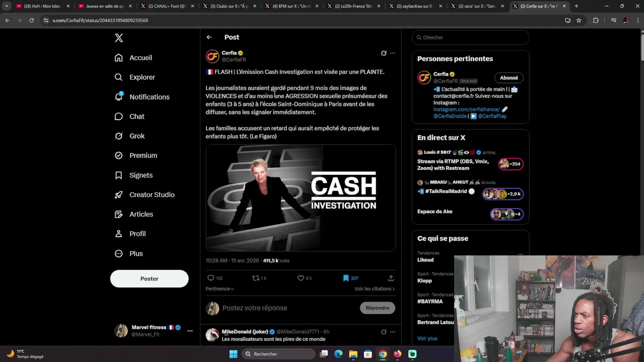Viewport: 644px width, 362px height.
Task: Open the Cash Investigation image
Action: 300,198
